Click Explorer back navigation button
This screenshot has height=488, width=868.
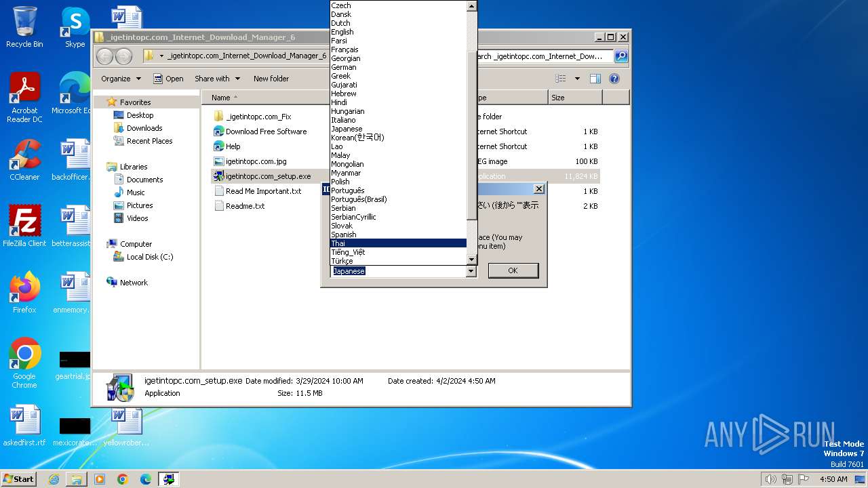[x=105, y=56]
